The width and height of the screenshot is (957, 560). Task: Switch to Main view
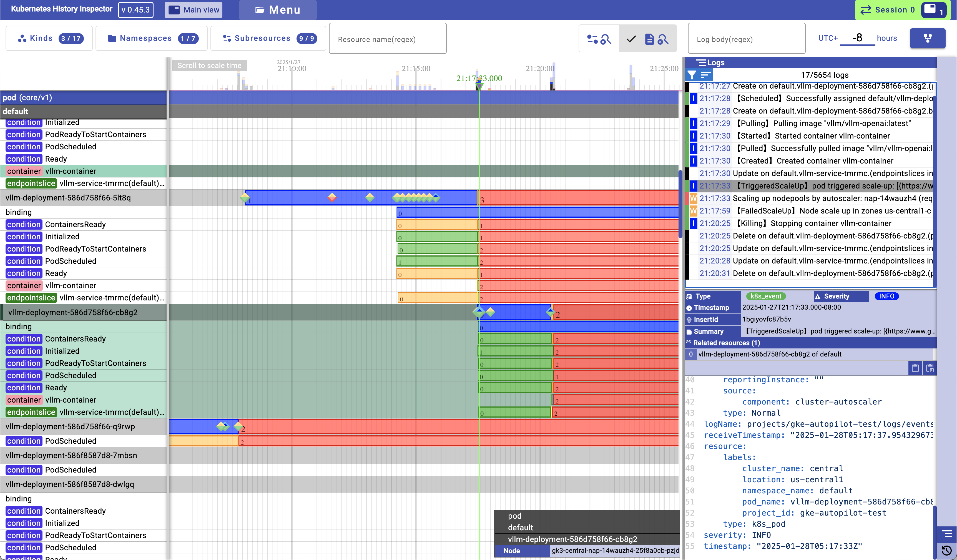click(194, 10)
